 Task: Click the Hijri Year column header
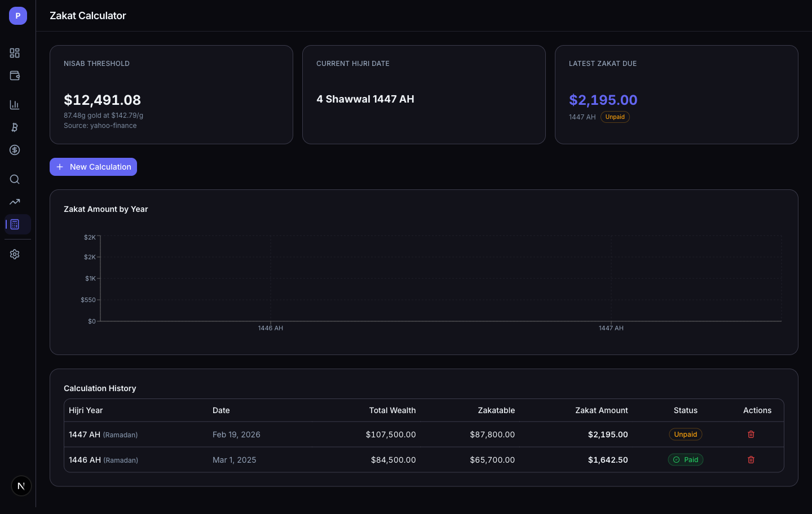86,410
